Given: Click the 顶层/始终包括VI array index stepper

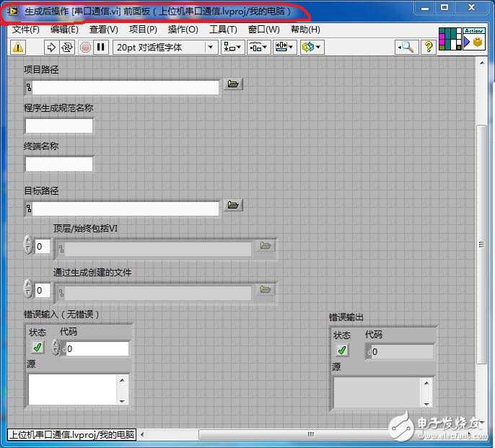Looking at the screenshot, I should tap(28, 246).
